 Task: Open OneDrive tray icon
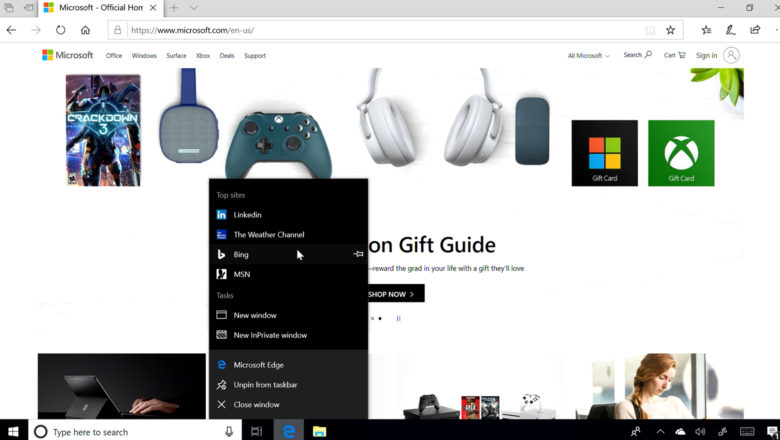(680, 432)
